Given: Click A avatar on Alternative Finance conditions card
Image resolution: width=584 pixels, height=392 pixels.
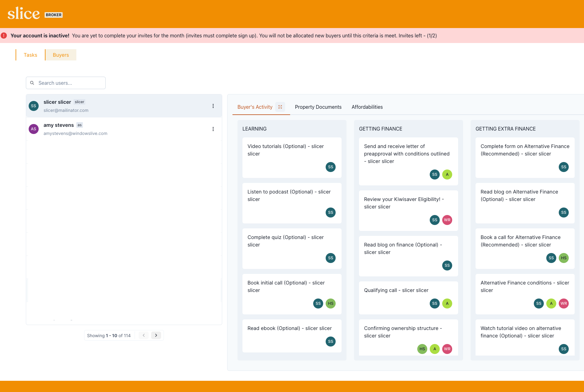Looking at the screenshot, I should point(551,304).
